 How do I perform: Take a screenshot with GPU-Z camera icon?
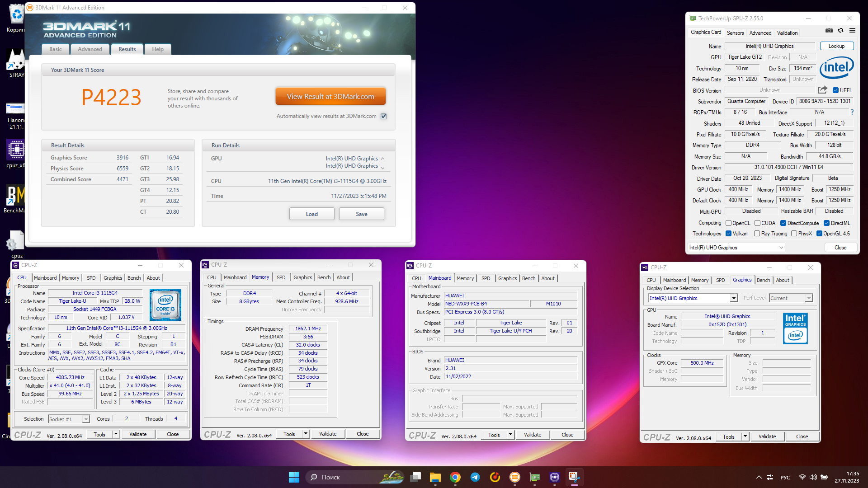click(829, 30)
